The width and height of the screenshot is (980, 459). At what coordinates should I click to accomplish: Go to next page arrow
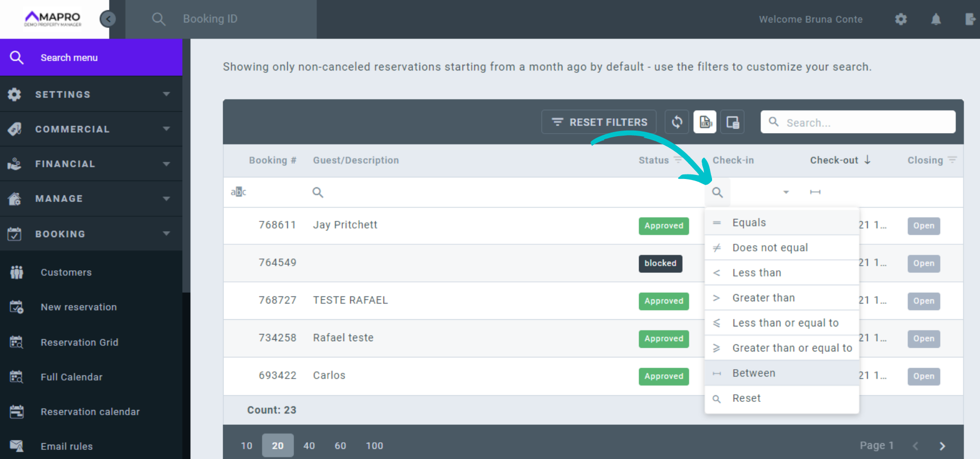tap(942, 446)
